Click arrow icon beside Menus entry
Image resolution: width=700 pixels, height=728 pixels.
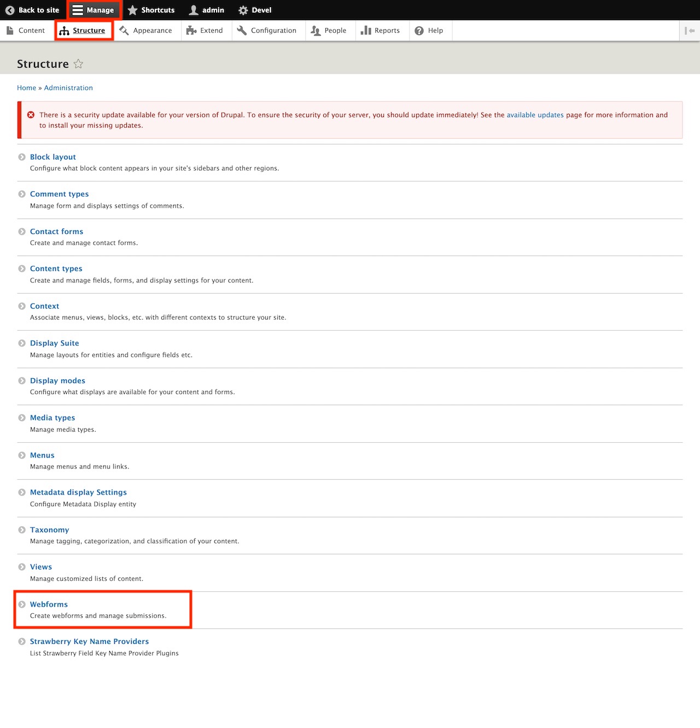click(x=22, y=455)
